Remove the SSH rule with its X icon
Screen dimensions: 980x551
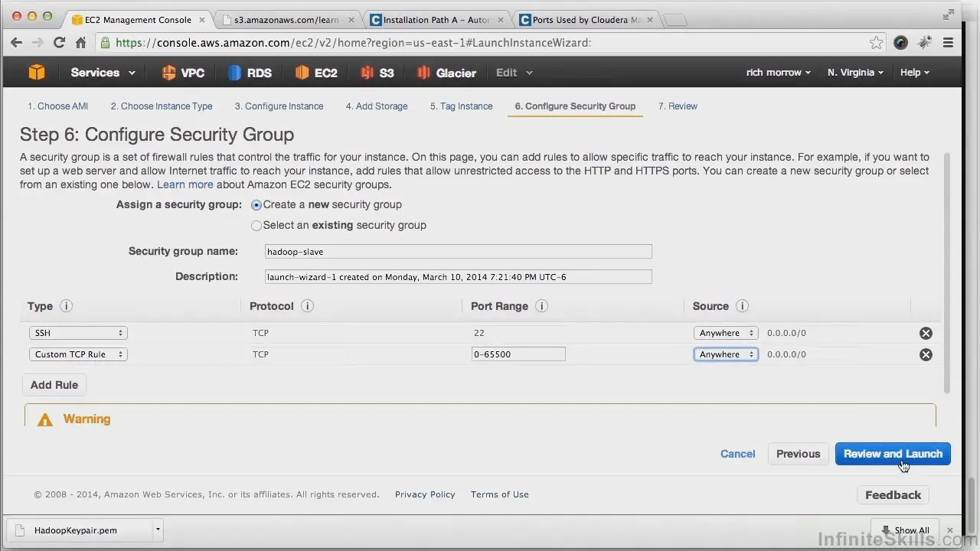pos(926,333)
